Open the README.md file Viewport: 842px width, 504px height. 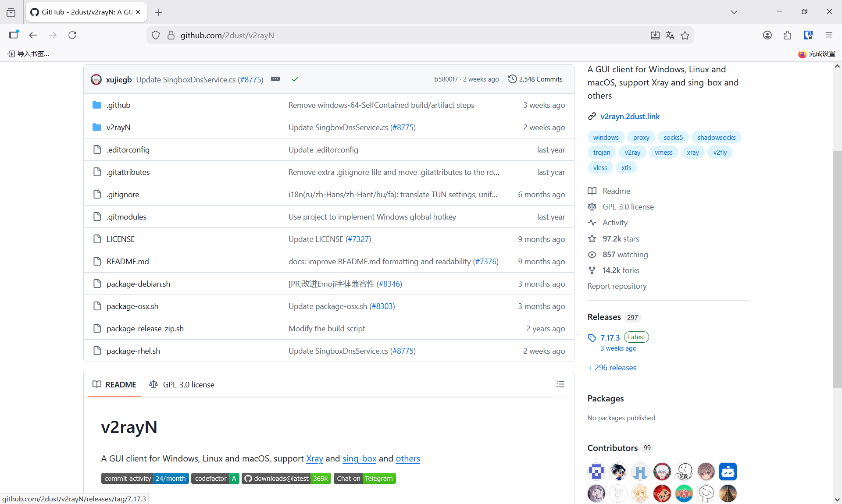[x=128, y=261]
